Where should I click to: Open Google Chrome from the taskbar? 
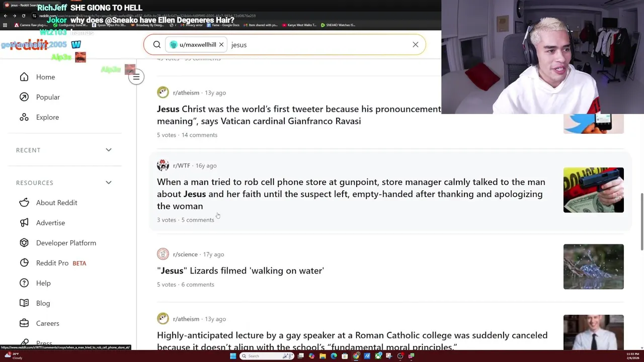[356, 356]
